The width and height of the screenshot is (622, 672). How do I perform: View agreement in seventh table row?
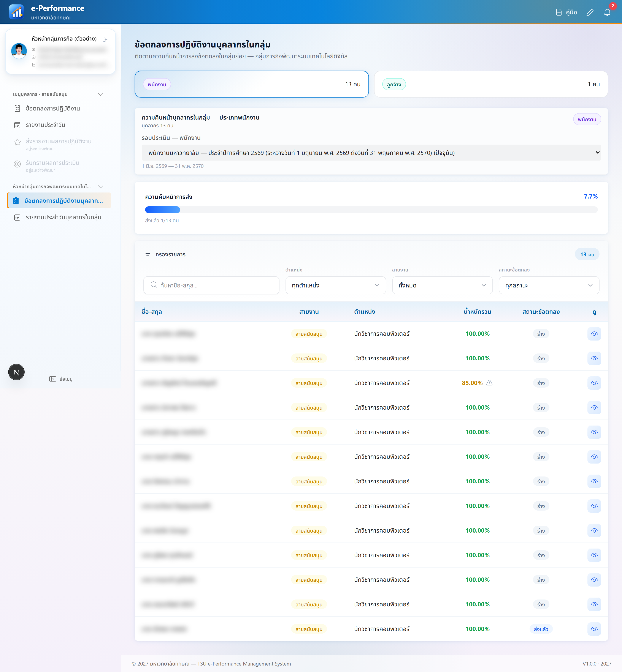(594, 481)
